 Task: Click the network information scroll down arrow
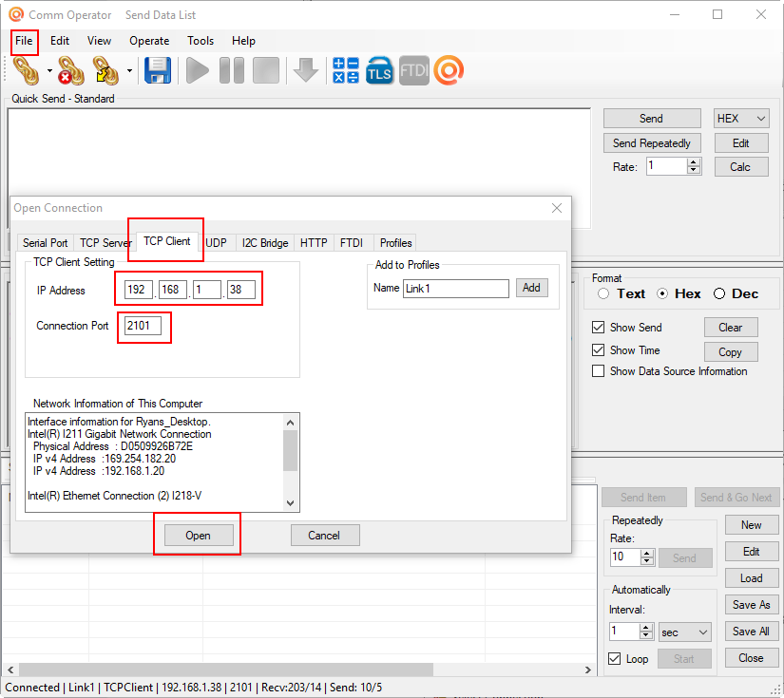point(290,503)
